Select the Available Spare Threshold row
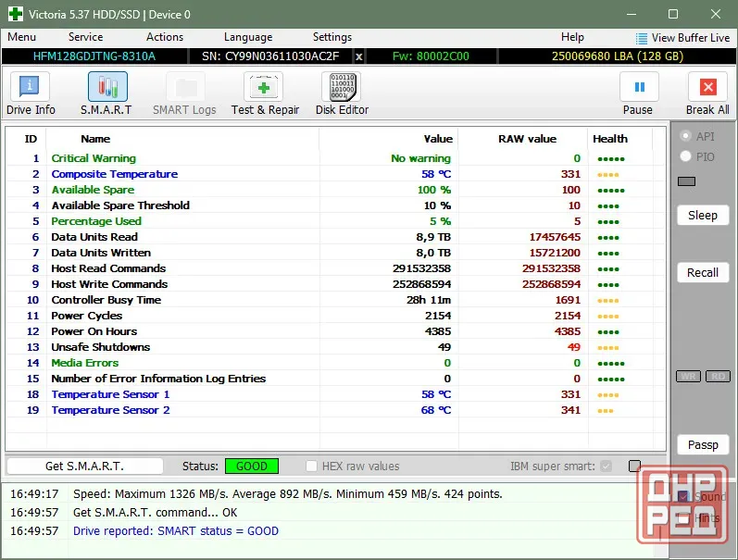The width and height of the screenshot is (738, 560). 336,205
